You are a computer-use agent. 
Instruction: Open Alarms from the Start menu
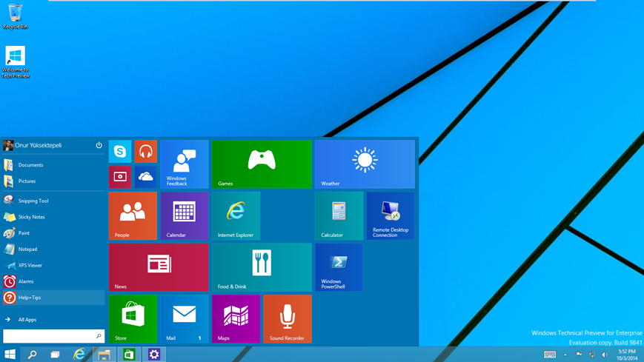click(x=53, y=281)
